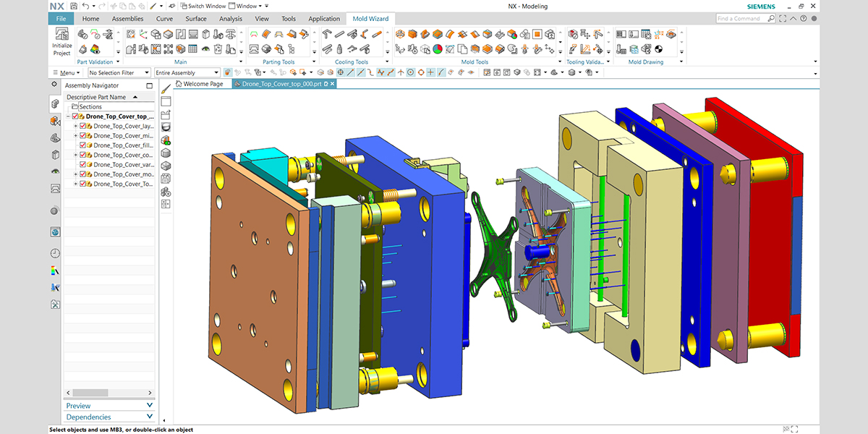The height and width of the screenshot is (434, 868).
Task: Click the wireframe cube icon in vertical toolbar
Action: (166, 166)
